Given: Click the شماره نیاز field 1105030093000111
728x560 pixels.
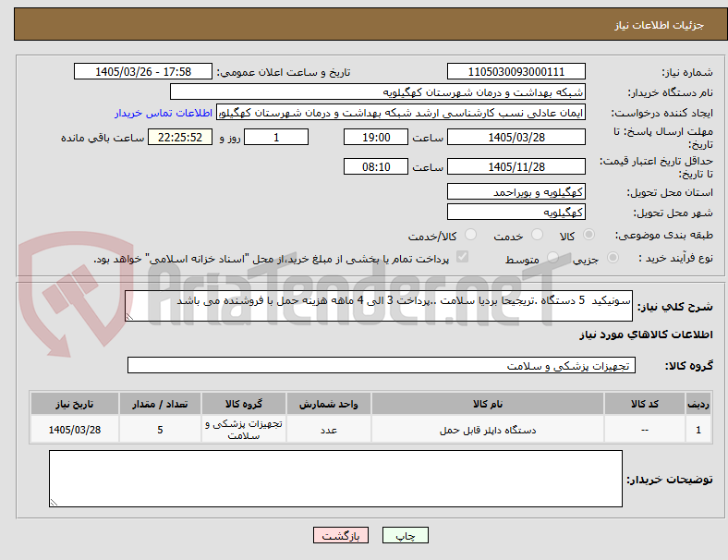Looking at the screenshot, I should (516, 71).
